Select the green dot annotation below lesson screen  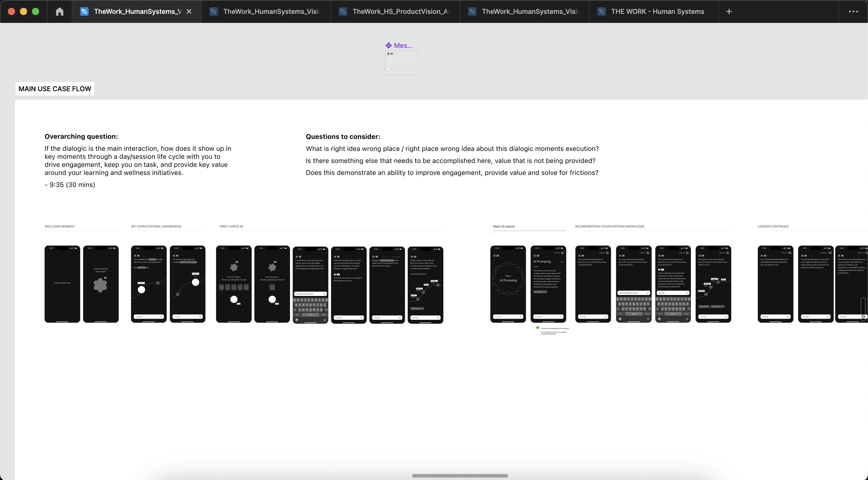coord(537,328)
